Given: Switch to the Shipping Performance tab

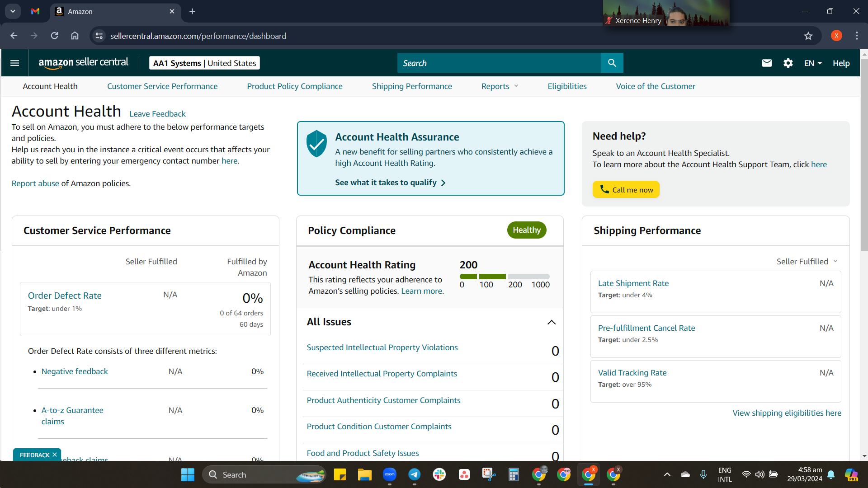Looking at the screenshot, I should (x=412, y=86).
